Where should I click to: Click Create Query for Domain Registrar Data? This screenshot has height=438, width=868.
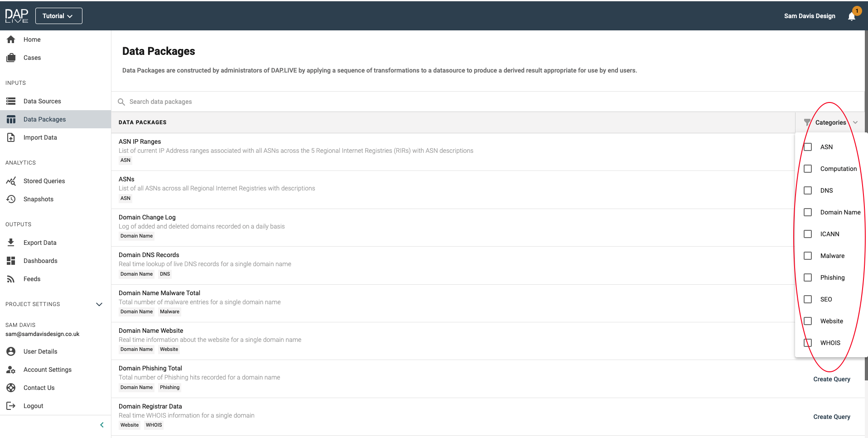coord(831,417)
